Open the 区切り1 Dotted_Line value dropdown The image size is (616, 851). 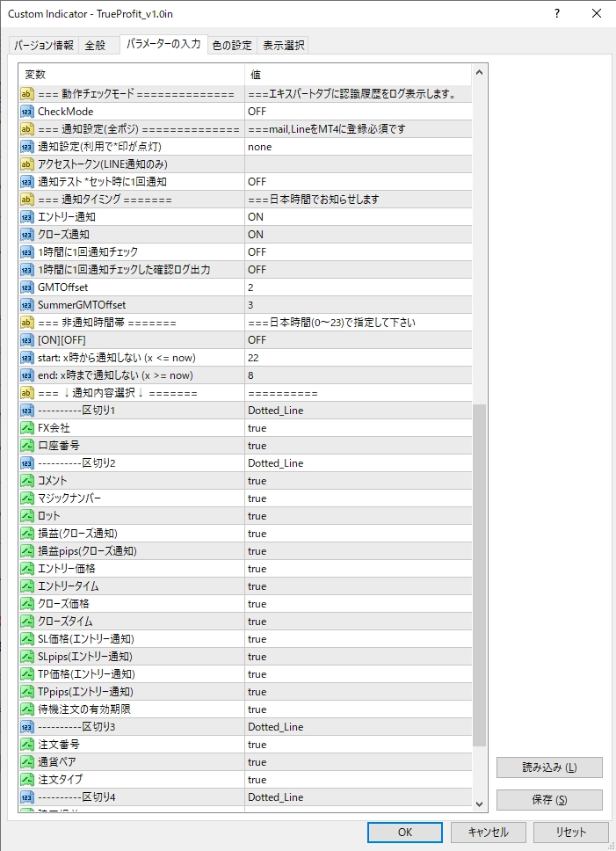click(x=359, y=411)
